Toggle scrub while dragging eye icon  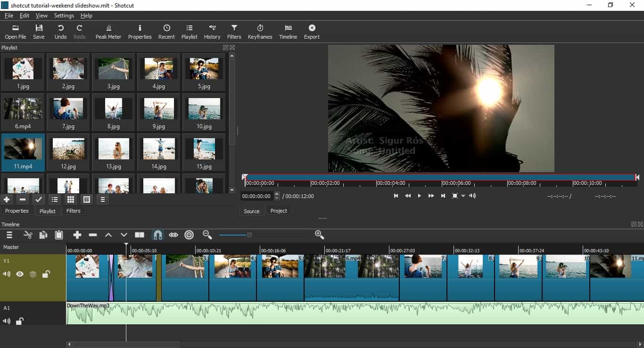[173, 235]
